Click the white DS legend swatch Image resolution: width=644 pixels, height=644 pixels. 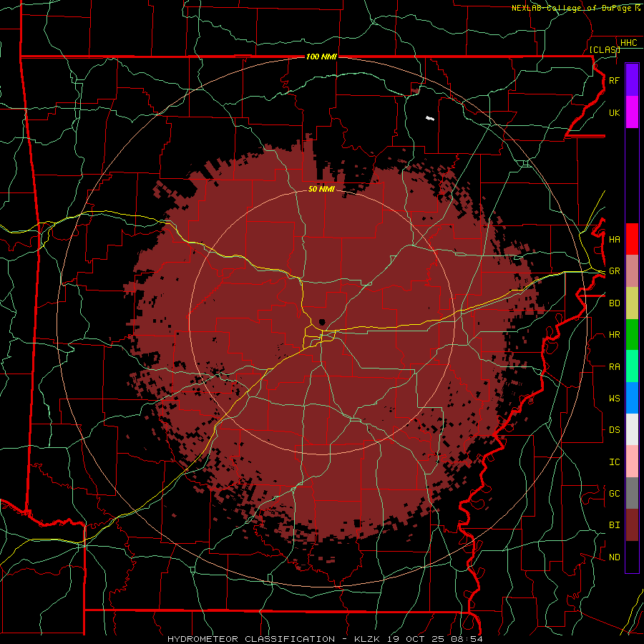[x=632, y=429]
